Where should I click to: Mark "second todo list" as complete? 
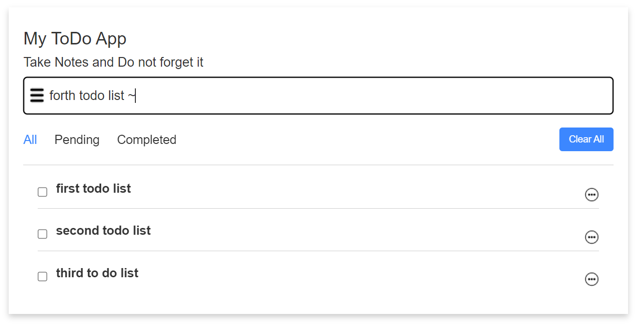point(42,234)
